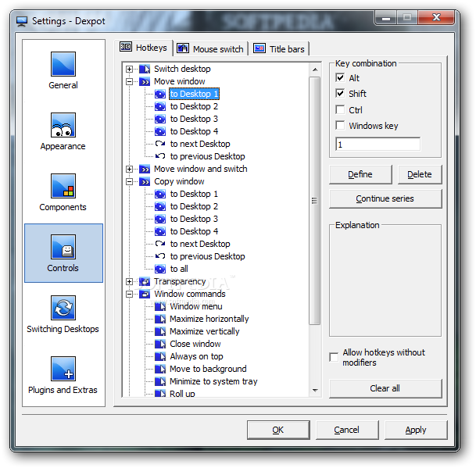Click the Move window folder icon
Viewport: 476px width, 468px height.
[x=145, y=81]
